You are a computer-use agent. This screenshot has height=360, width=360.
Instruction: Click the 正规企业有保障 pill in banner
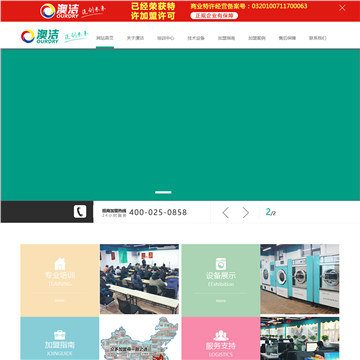click(214, 16)
